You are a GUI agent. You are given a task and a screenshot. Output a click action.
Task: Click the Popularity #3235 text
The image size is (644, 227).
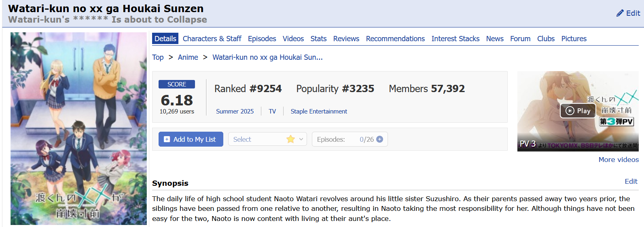point(335,88)
